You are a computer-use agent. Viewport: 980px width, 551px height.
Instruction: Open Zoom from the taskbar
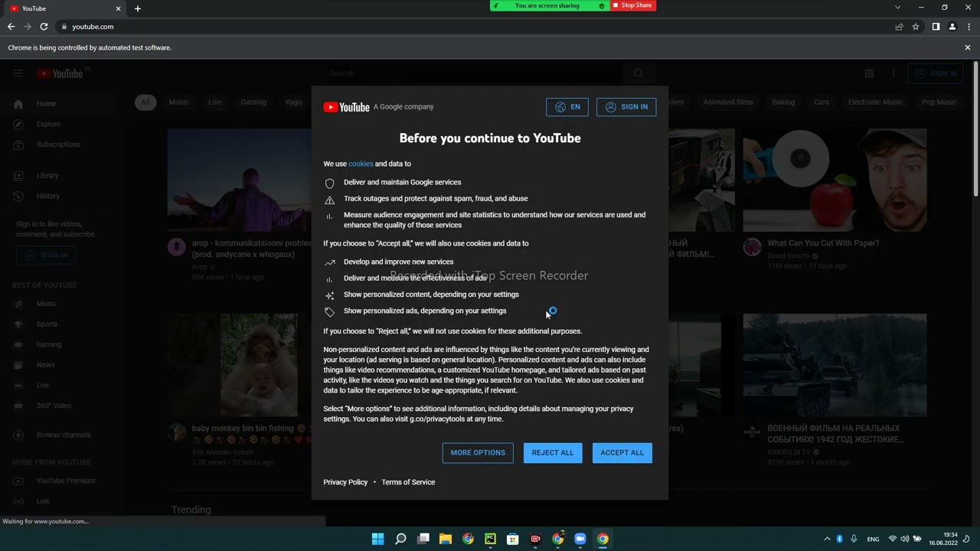point(580,539)
